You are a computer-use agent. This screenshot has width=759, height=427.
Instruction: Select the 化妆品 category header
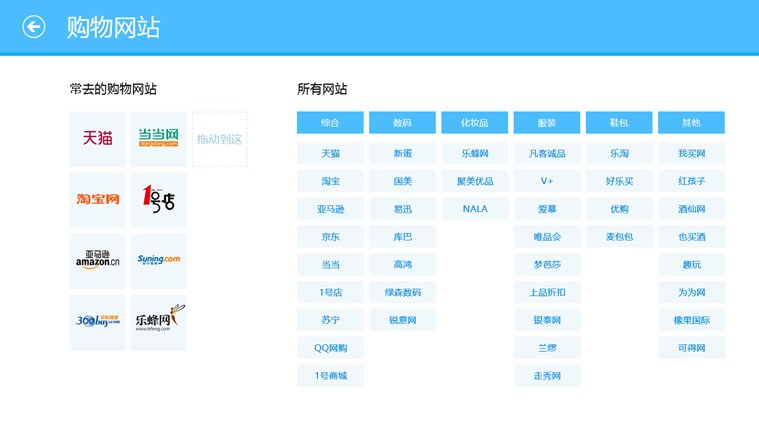(x=474, y=122)
